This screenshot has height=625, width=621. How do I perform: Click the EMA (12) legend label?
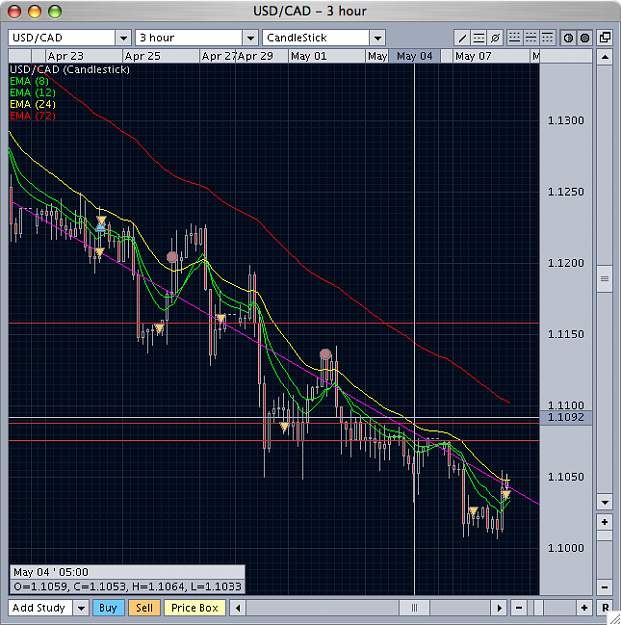click(33, 93)
